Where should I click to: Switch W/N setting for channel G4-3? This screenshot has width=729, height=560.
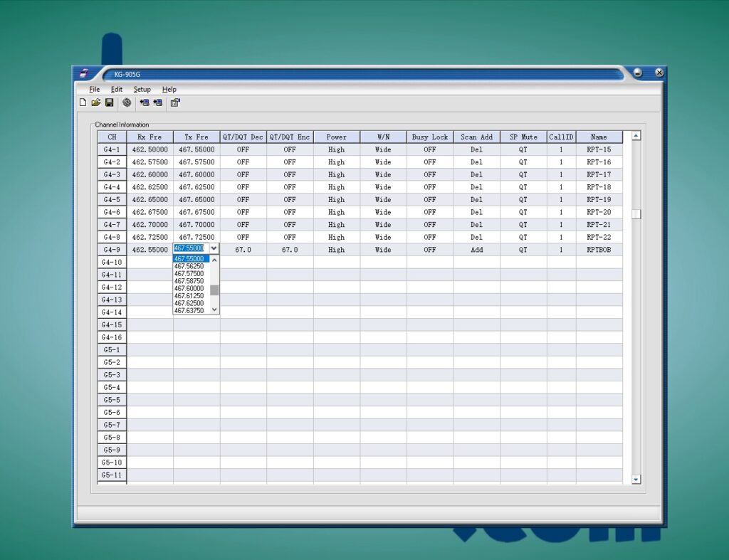(382, 174)
